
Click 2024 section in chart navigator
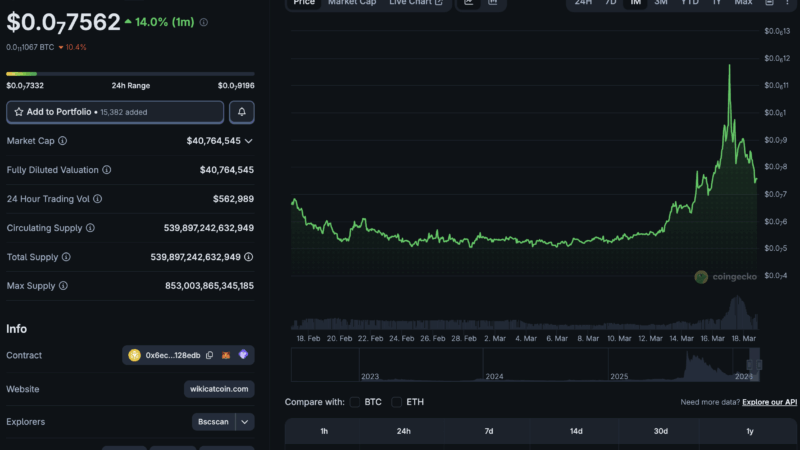point(545,365)
